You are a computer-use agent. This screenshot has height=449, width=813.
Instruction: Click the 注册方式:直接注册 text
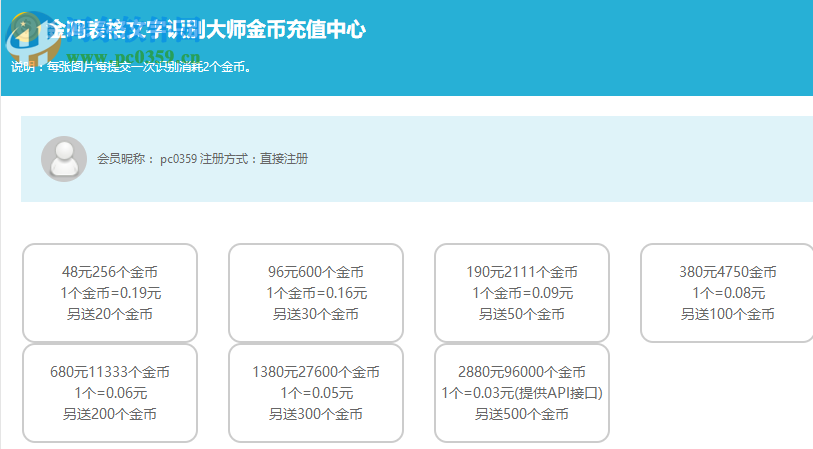[254, 159]
